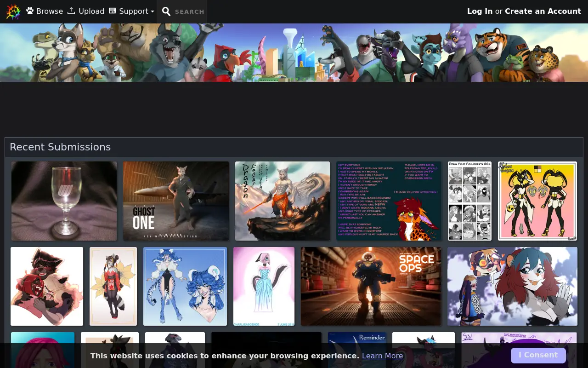Open the blue-haired character clouds thumbnail
Image resolution: width=588 pixels, height=368 pixels.
click(x=512, y=286)
